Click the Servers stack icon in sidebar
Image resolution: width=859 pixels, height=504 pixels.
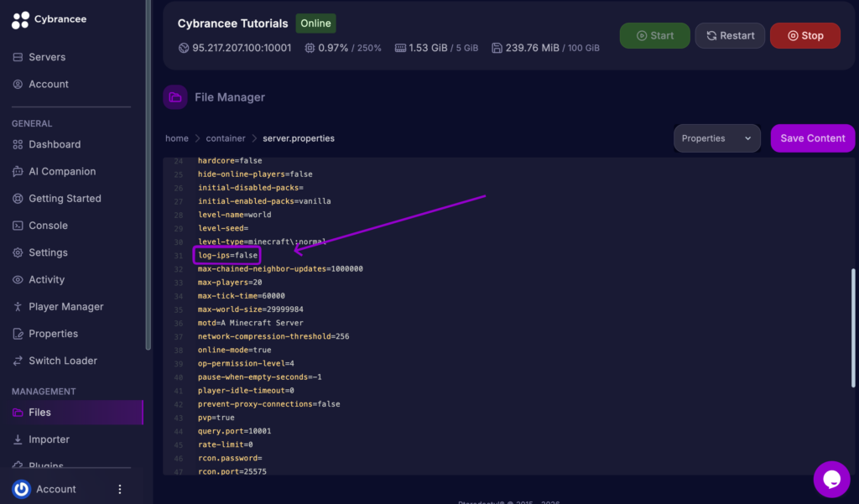click(x=18, y=57)
